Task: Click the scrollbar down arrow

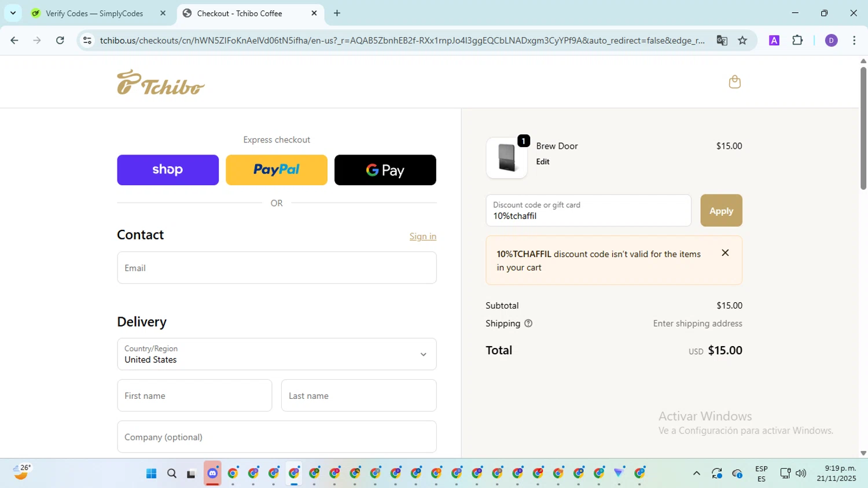Action: (863, 453)
